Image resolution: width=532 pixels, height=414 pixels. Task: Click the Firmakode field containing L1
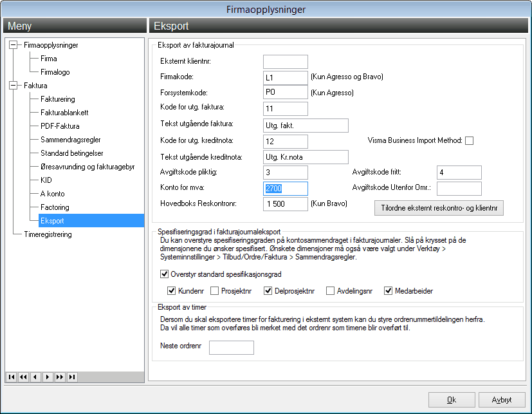tap(286, 77)
